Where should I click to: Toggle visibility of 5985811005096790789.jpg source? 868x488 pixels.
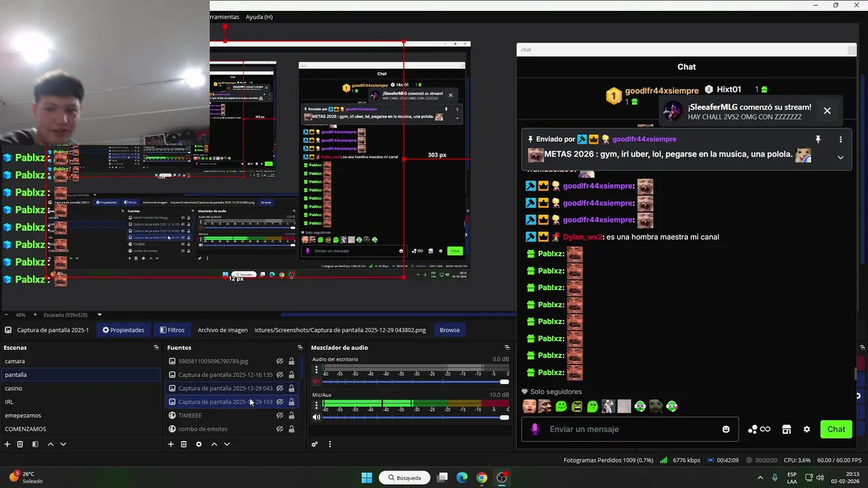[279, 361]
